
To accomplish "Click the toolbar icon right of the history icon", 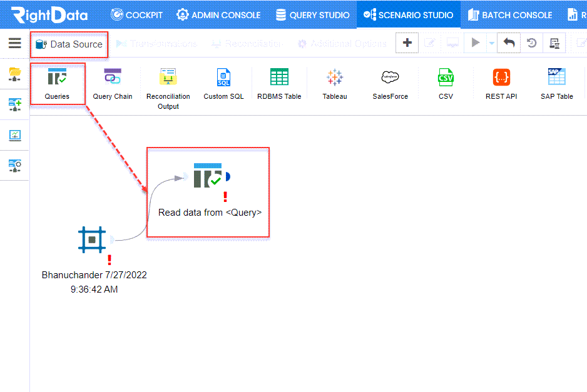I will coord(554,43).
